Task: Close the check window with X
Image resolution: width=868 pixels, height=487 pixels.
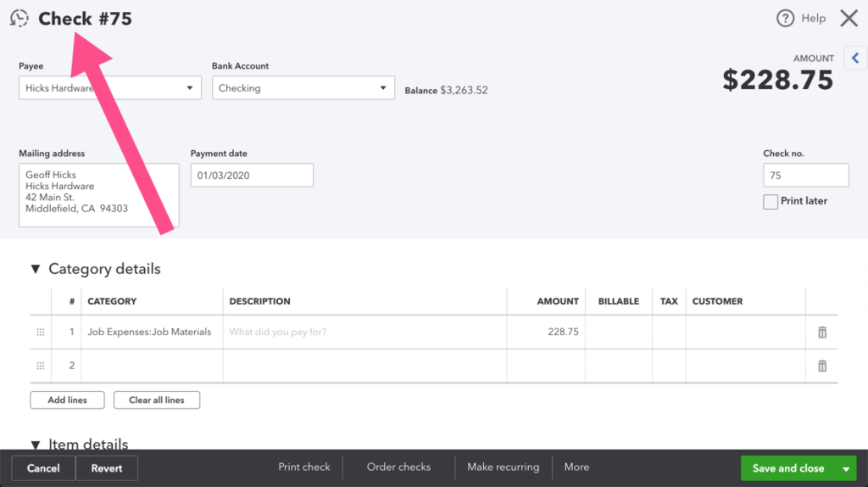Action: pyautogui.click(x=849, y=19)
